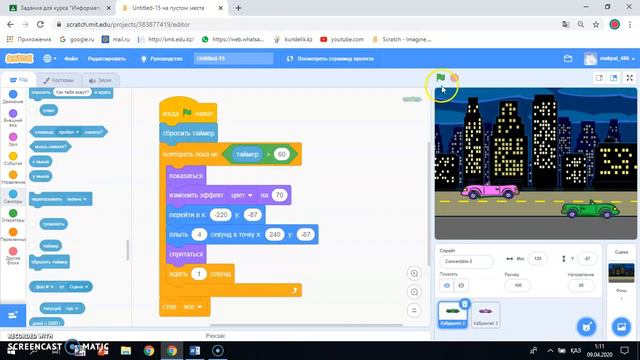Open the фон # property dropdown
The height and width of the screenshot is (360, 640).
point(44,287)
